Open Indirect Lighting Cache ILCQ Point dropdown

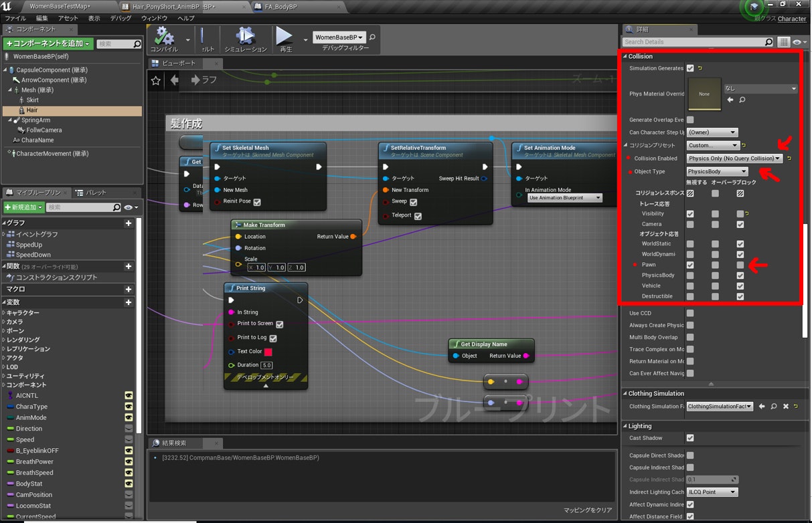[712, 492]
